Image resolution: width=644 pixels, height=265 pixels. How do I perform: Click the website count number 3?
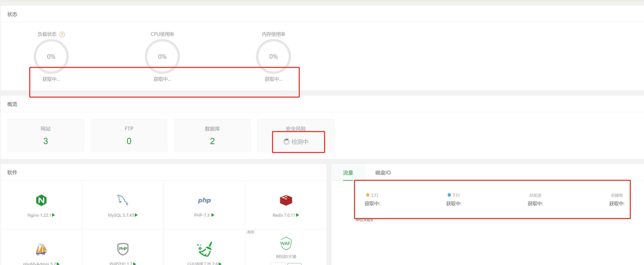click(x=46, y=141)
